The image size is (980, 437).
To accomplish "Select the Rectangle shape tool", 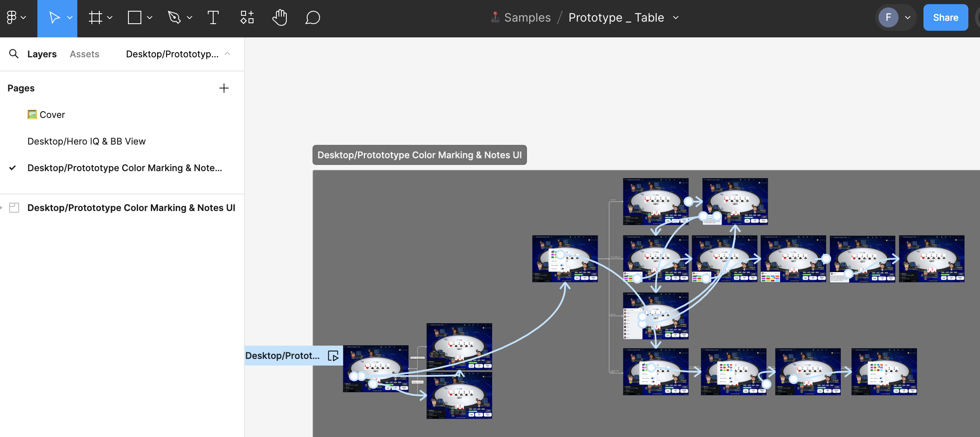I will (x=135, y=17).
